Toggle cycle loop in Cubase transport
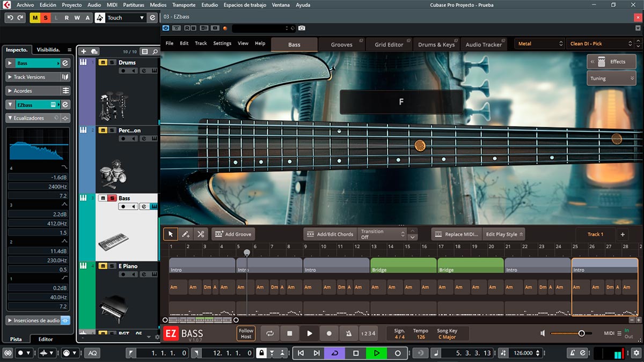This screenshot has width=644, height=362. point(335,353)
